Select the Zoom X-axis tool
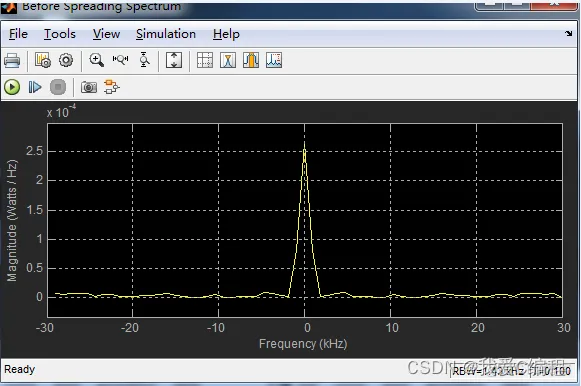 tap(120, 59)
